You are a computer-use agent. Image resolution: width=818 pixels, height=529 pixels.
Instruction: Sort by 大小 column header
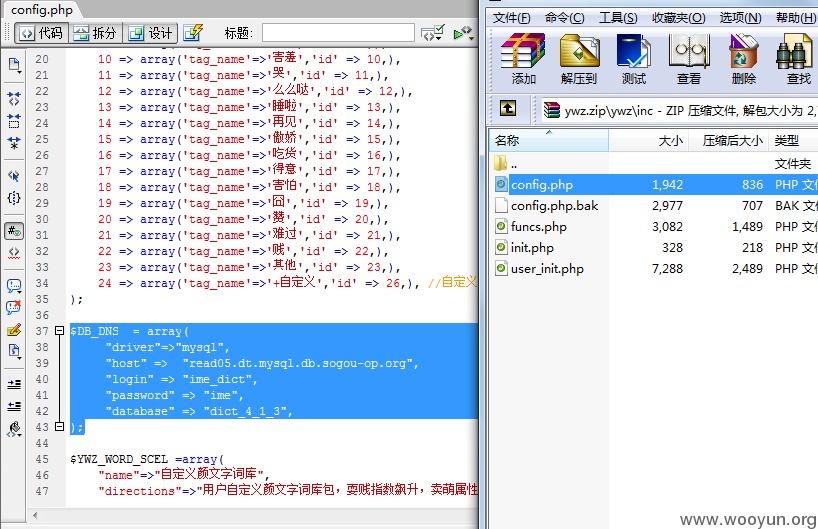(648, 140)
